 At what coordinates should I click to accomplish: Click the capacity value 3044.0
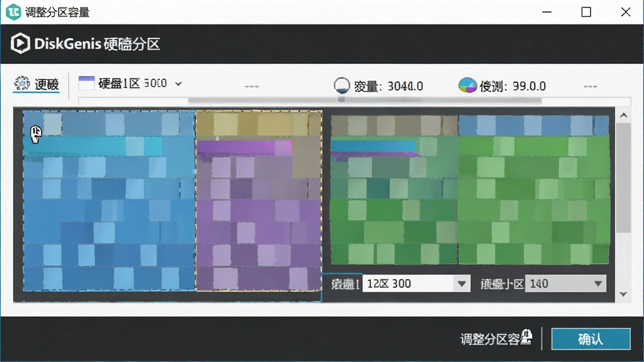click(x=406, y=86)
